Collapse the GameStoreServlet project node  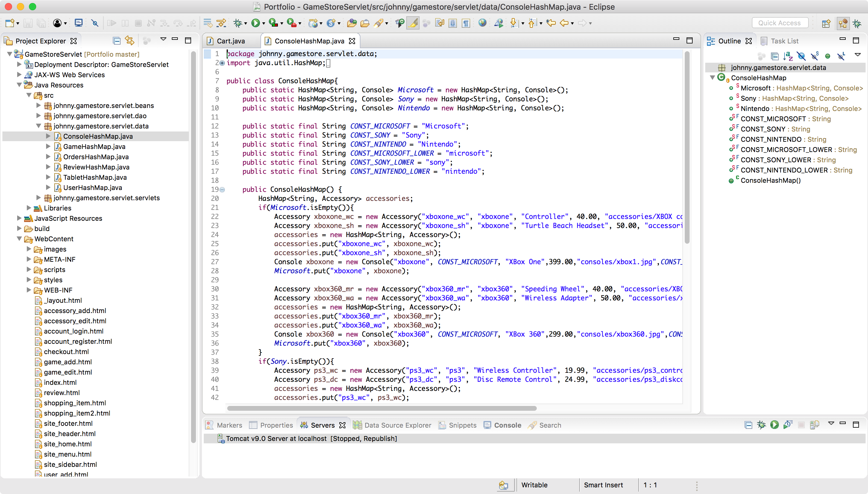pyautogui.click(x=10, y=54)
